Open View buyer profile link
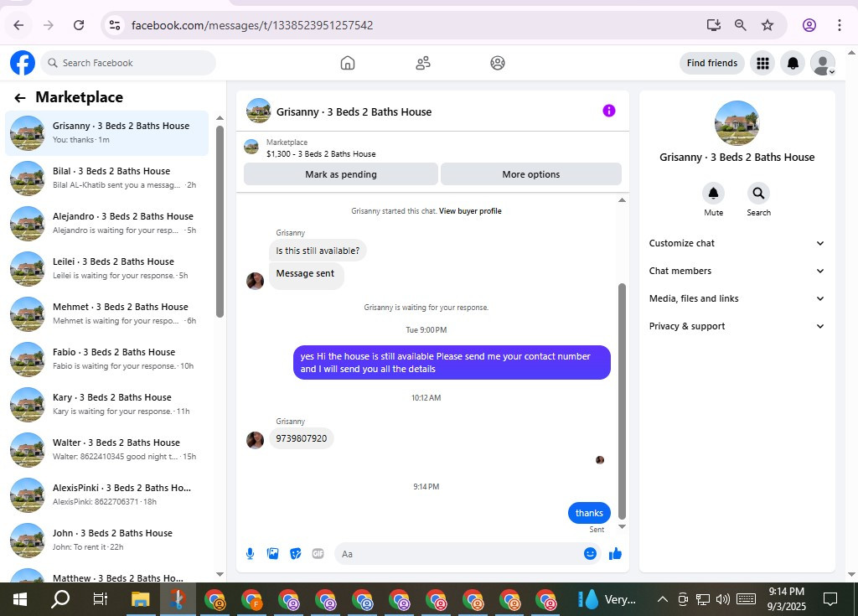 tap(470, 211)
